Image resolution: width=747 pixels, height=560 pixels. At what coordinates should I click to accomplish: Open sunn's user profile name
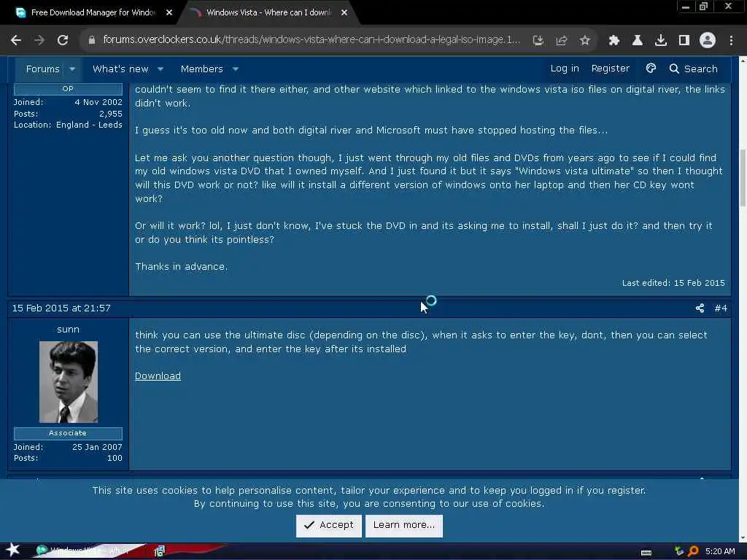(x=68, y=330)
